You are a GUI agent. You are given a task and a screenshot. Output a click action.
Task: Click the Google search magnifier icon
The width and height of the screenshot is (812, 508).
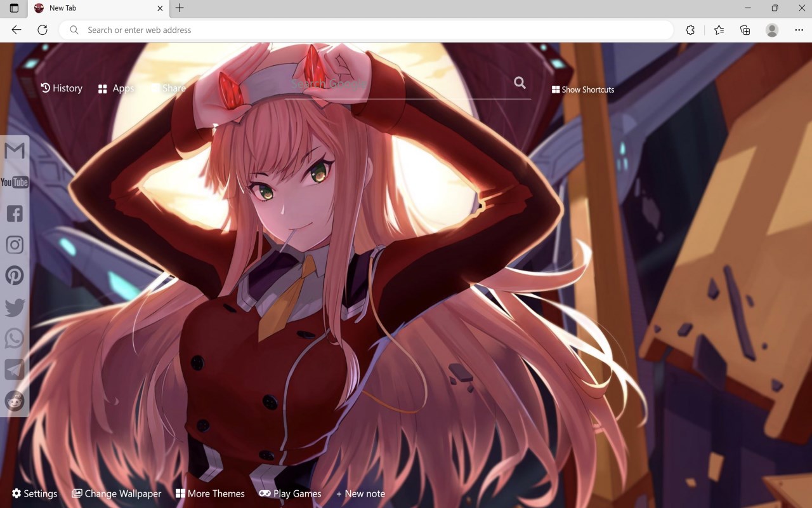(x=520, y=83)
